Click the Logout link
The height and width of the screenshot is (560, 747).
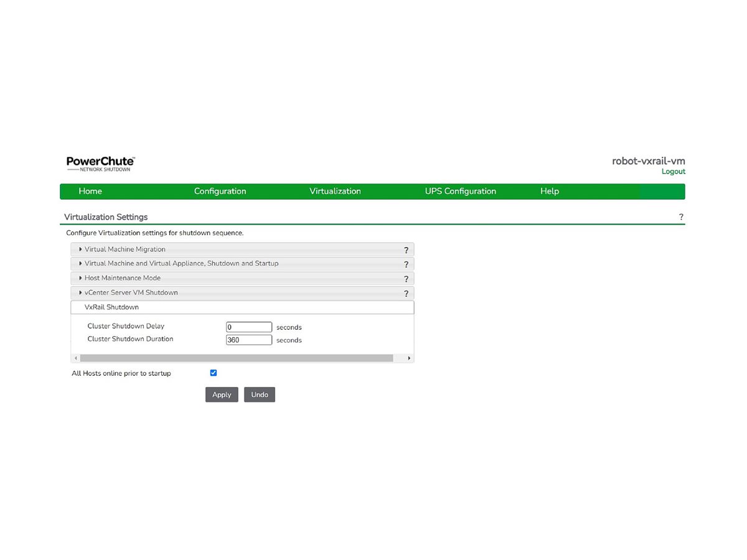coord(673,172)
